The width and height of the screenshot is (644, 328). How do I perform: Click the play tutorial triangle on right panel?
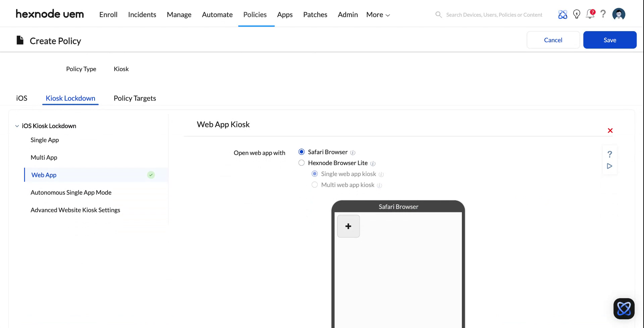tap(610, 166)
